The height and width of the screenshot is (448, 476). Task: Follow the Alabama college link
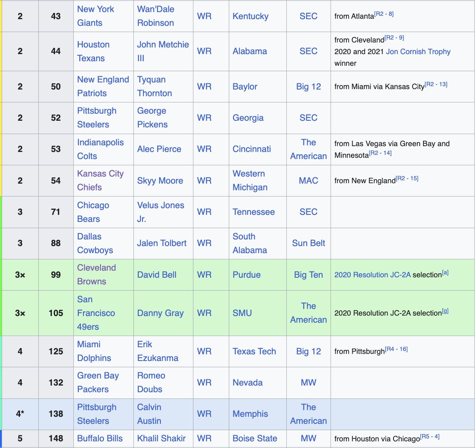point(250,51)
